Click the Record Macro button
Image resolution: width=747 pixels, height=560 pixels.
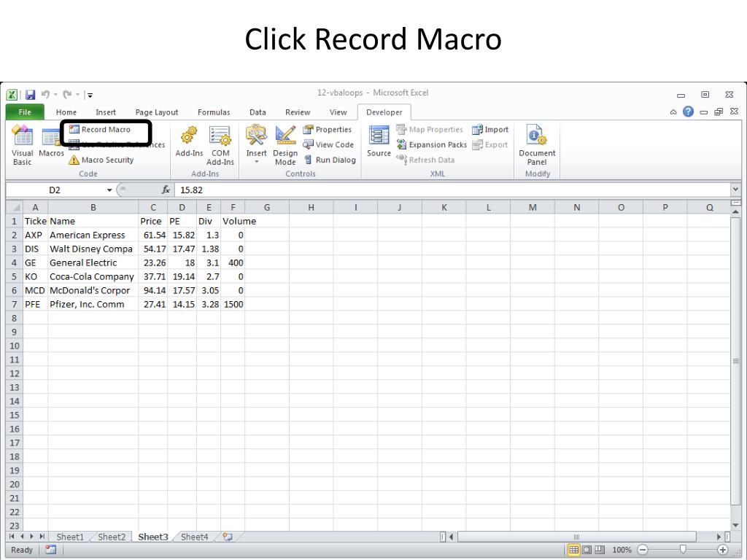coord(99,130)
